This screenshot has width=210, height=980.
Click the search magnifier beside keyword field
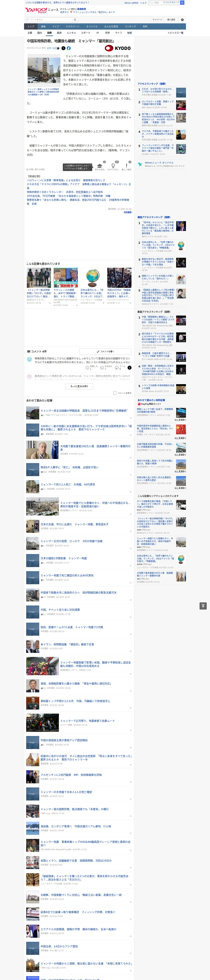[x=75, y=20]
